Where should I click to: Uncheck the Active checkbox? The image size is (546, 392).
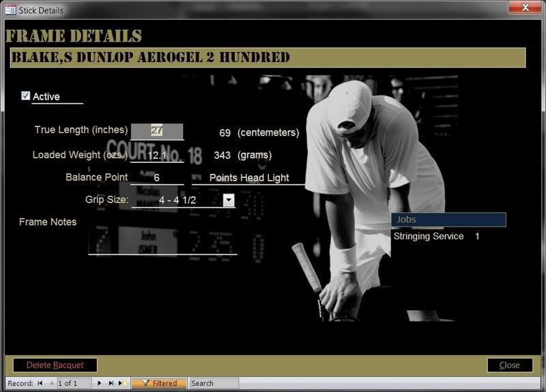[25, 95]
